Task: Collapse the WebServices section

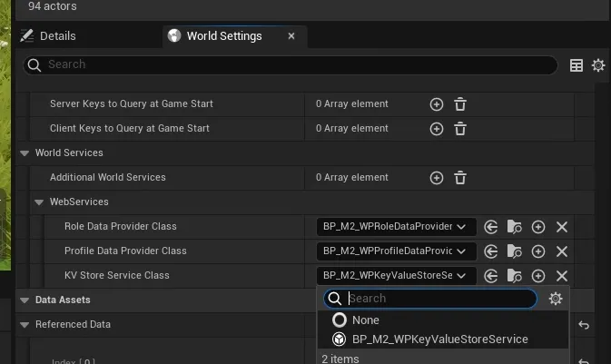Action: [39, 202]
